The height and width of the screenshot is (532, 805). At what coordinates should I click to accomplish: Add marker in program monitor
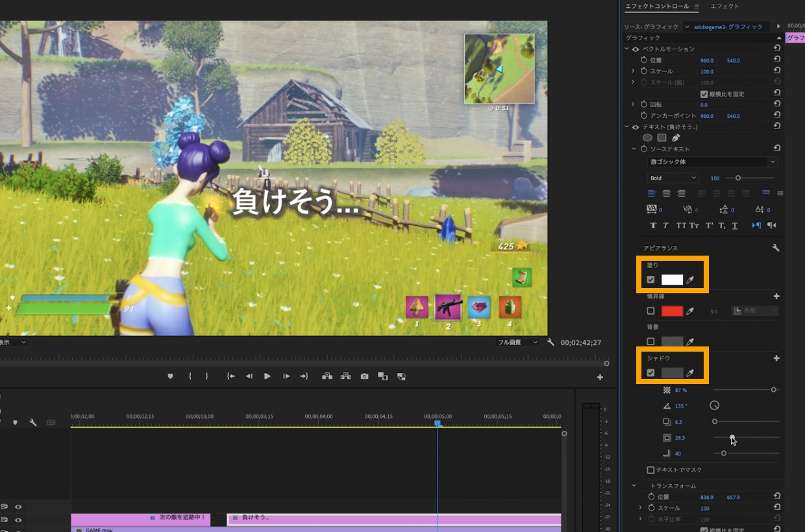click(x=170, y=376)
